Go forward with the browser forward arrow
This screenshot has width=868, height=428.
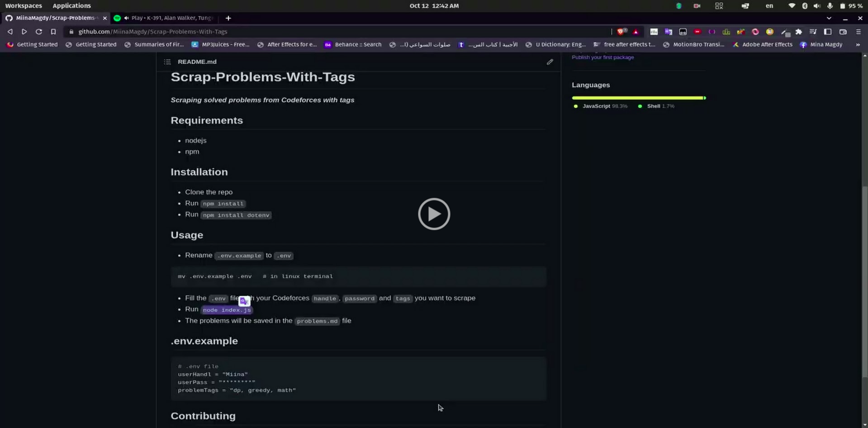coord(24,32)
